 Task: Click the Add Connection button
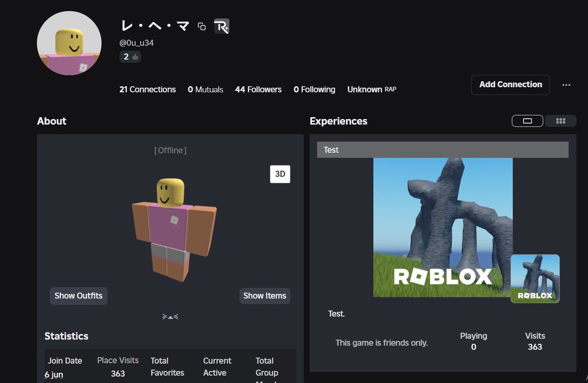pos(511,85)
